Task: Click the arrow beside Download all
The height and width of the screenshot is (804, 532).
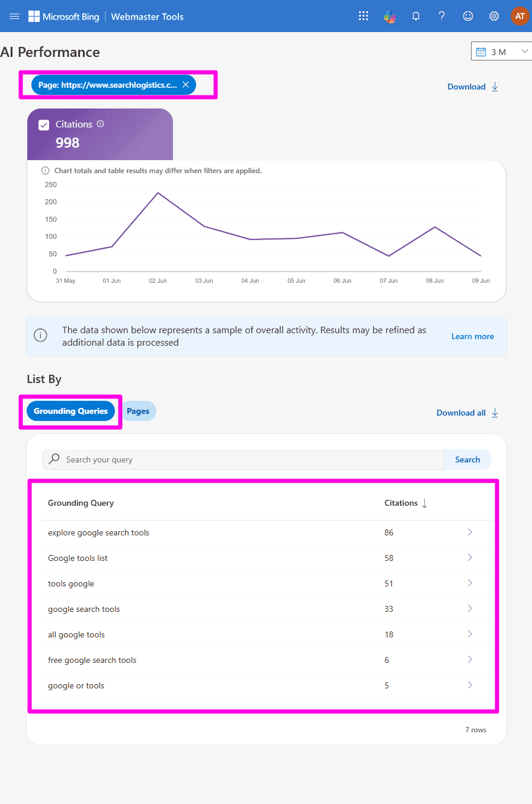Action: click(x=495, y=413)
